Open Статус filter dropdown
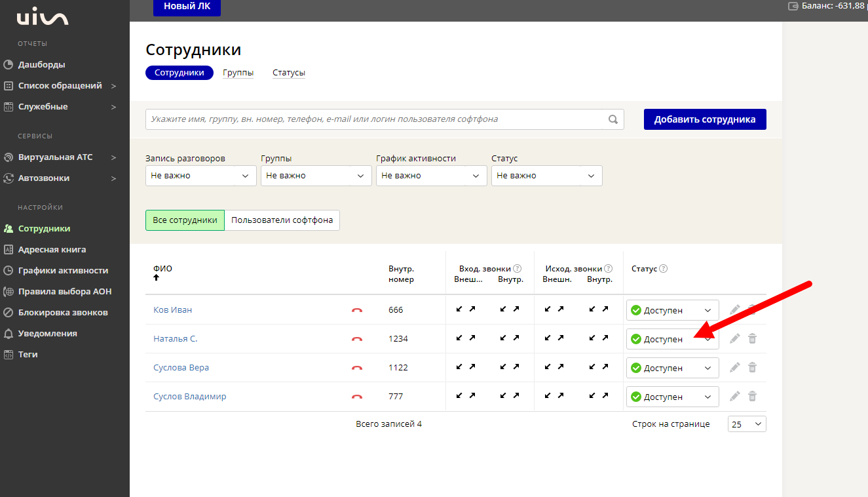The image size is (868, 497). coord(547,176)
